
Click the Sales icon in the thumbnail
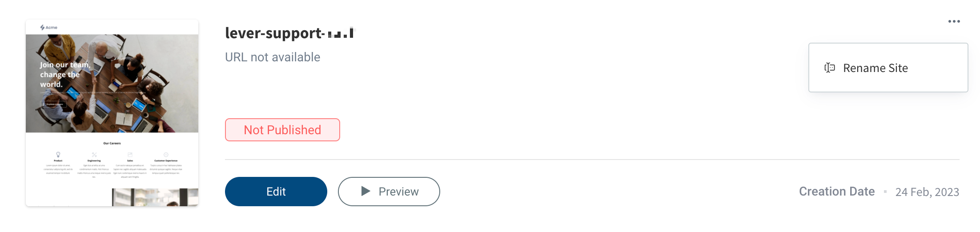click(x=130, y=155)
